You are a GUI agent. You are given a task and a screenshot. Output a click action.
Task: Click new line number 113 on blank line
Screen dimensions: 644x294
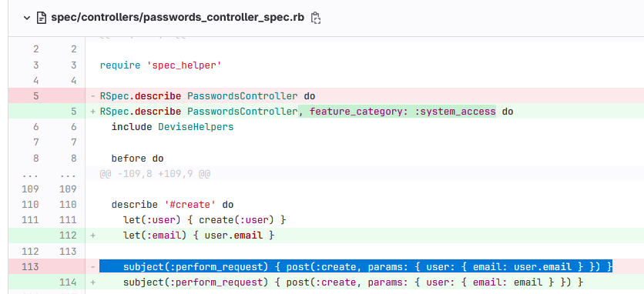68,252
